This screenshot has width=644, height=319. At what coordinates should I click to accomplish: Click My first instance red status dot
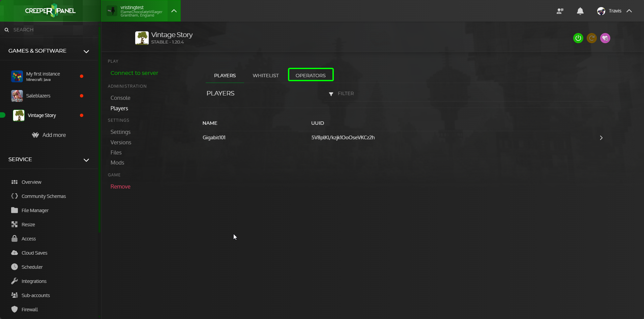(82, 76)
